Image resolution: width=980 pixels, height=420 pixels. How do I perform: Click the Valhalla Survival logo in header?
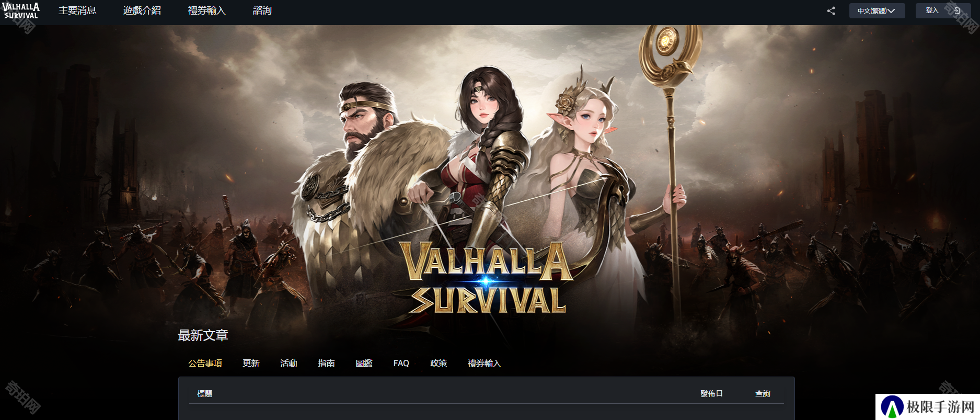pos(21,11)
